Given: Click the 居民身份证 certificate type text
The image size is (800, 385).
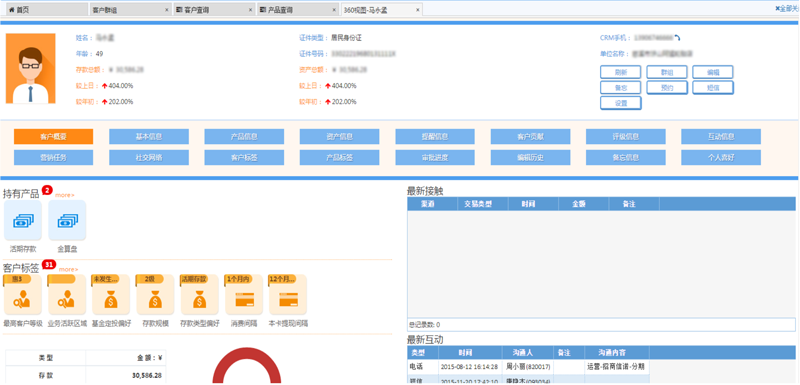Looking at the screenshot, I should pyautogui.click(x=346, y=38).
